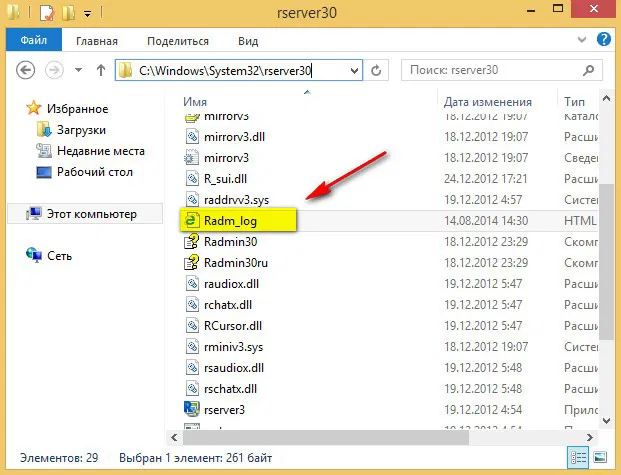Open Загрузки in navigation pane
Viewport: 621px width, 475px height.
point(81,130)
